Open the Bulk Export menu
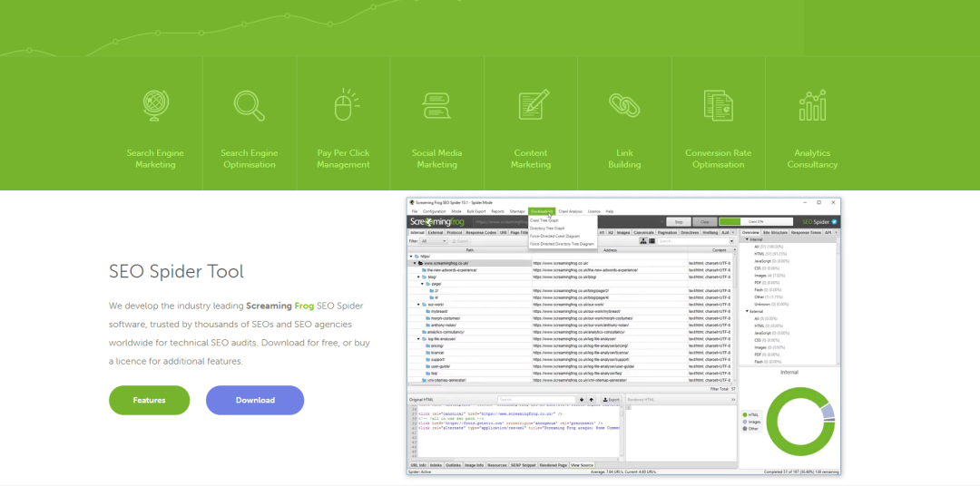980x486 pixels. 475,212
